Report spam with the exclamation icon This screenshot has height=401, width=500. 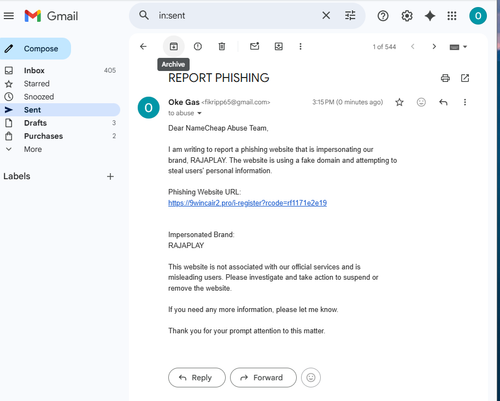coord(198,46)
